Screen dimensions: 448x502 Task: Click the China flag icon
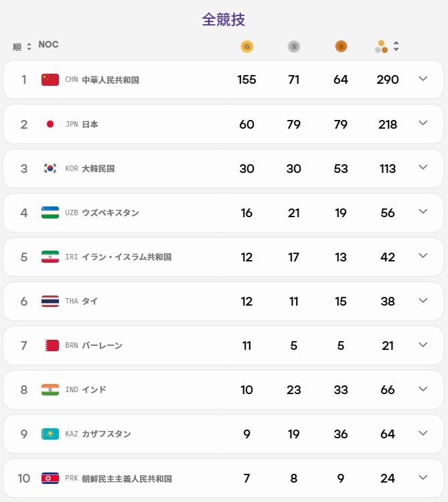pyautogui.click(x=50, y=79)
